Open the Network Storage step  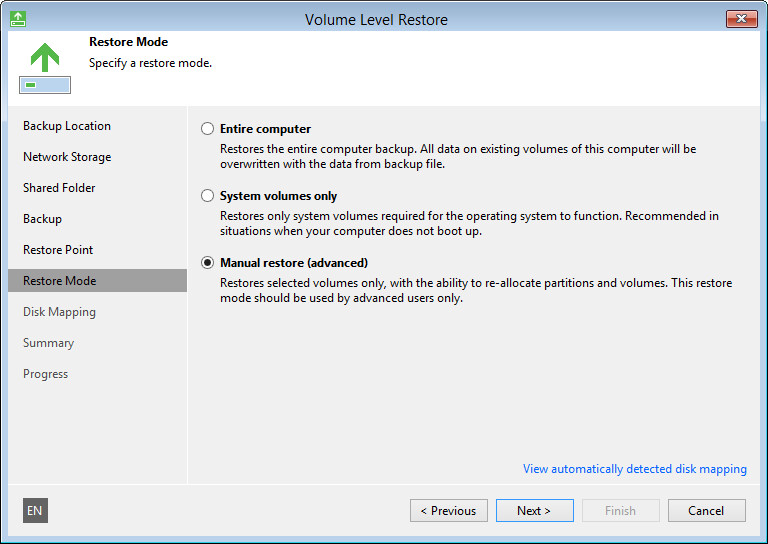[x=67, y=157]
